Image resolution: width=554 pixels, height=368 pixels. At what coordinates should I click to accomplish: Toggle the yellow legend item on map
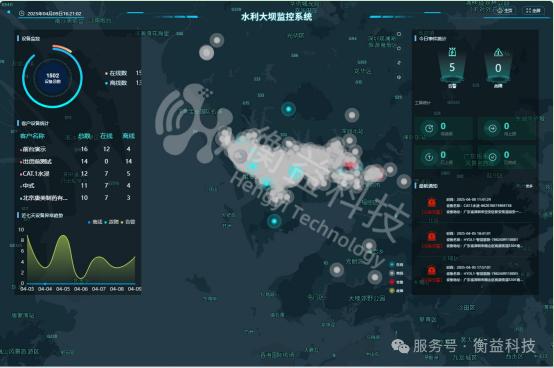click(x=396, y=291)
